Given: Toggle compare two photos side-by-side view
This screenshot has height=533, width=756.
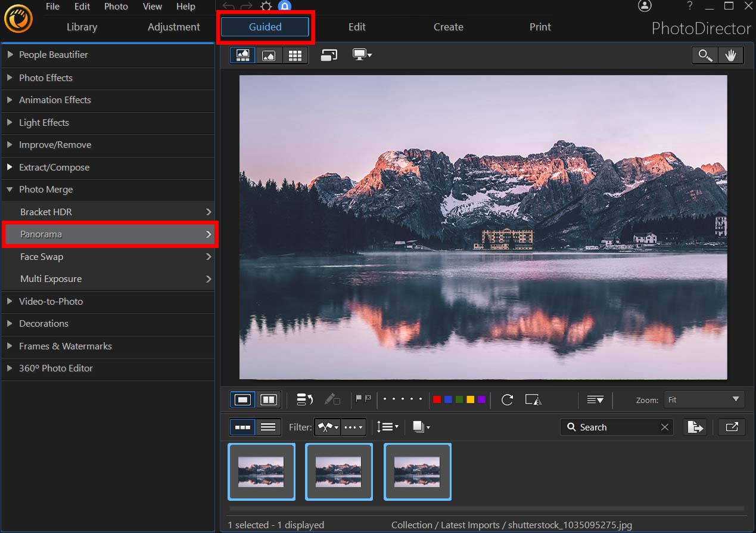Looking at the screenshot, I should [268, 399].
